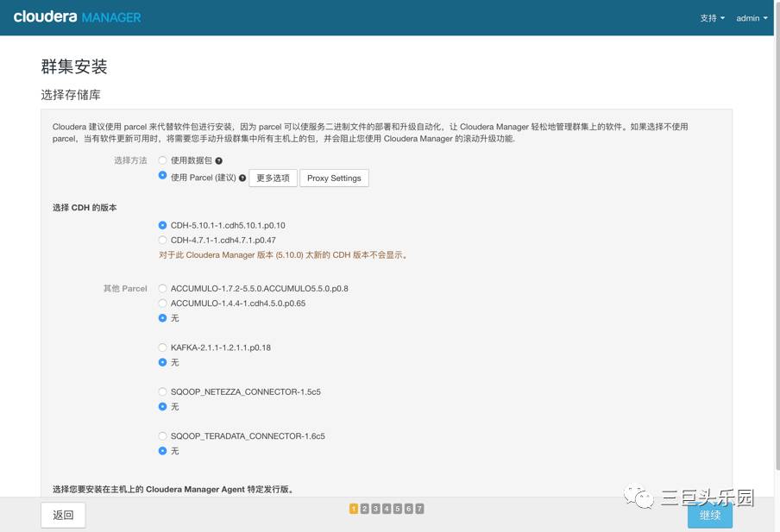Click the 选择方法 label

[130, 160]
